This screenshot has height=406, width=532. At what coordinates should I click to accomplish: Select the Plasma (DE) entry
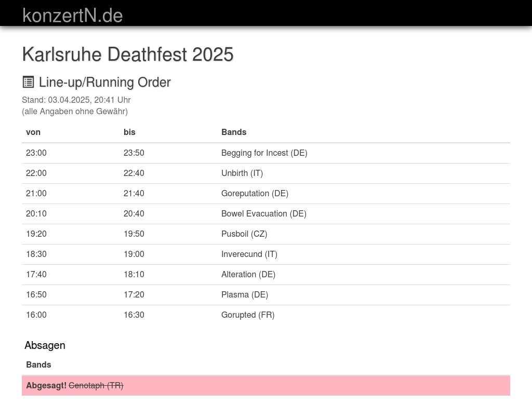click(244, 294)
